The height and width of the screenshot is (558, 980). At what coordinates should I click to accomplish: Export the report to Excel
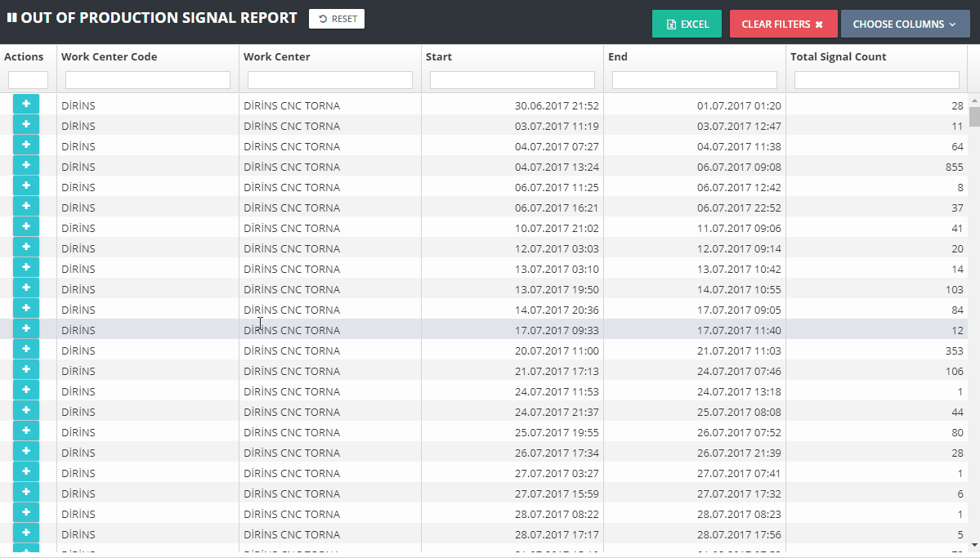(687, 24)
